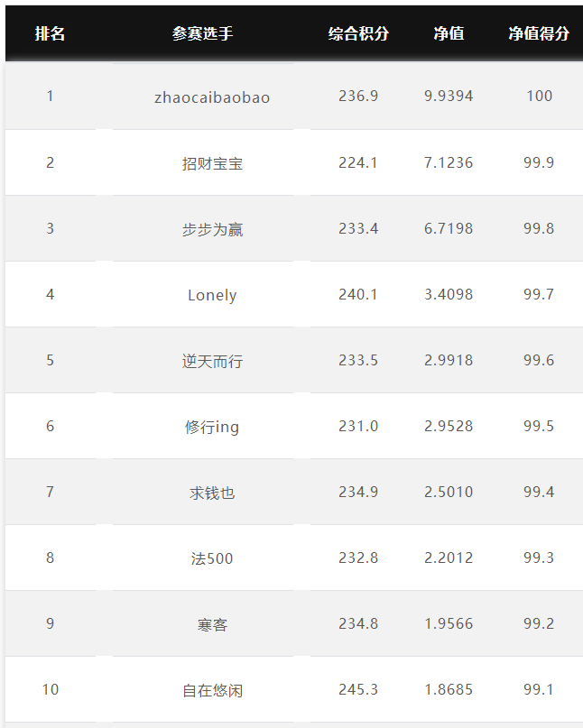Click net value 2.5010 cell
The height and width of the screenshot is (728, 583).
pyautogui.click(x=449, y=492)
